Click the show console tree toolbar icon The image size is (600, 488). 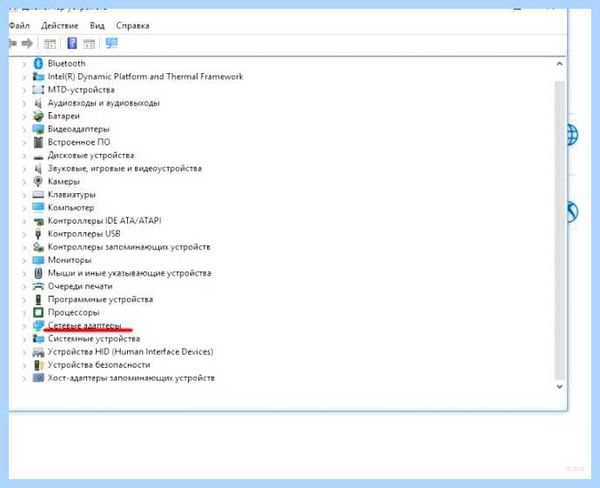50,44
